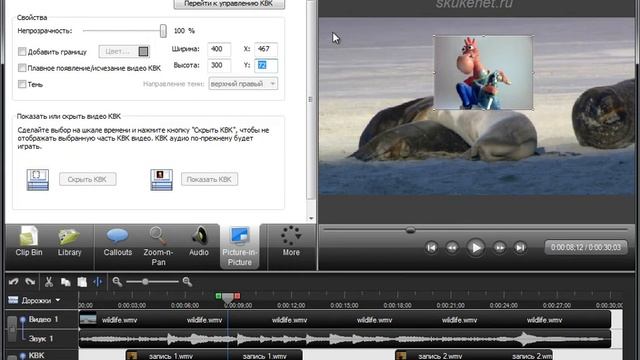Click the X position input field
Viewport: 640px width, 360px height.
coord(266,49)
